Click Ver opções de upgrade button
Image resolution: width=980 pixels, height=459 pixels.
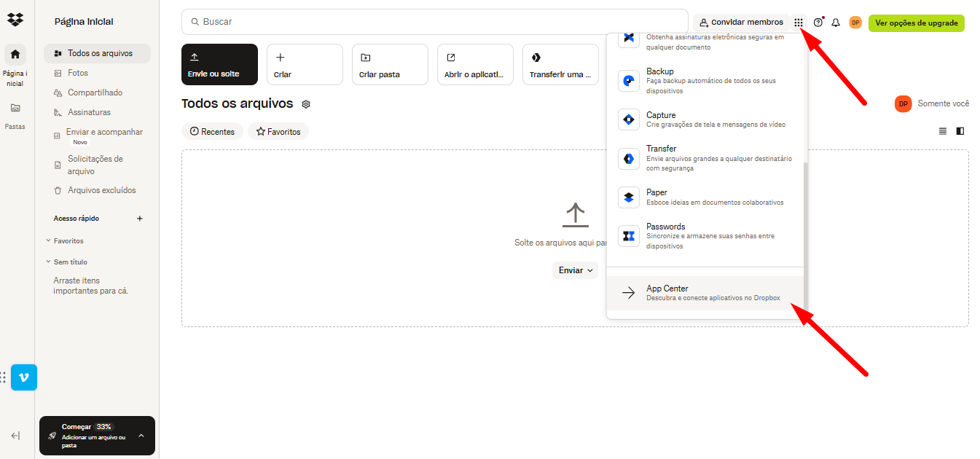pos(916,23)
